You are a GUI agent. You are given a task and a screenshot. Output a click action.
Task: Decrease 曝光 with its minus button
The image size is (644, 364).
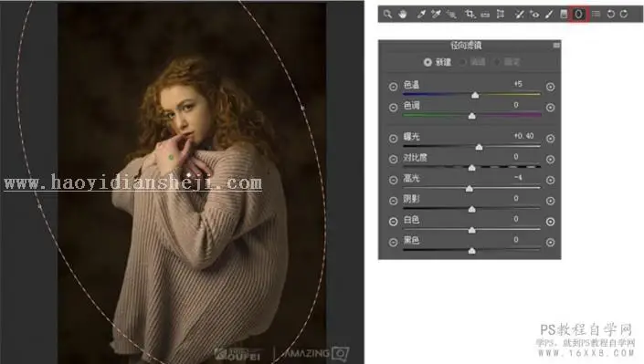pyautogui.click(x=393, y=139)
